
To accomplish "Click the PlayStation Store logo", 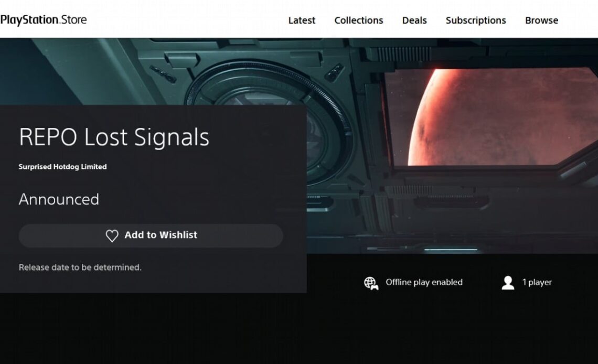I will point(45,20).
